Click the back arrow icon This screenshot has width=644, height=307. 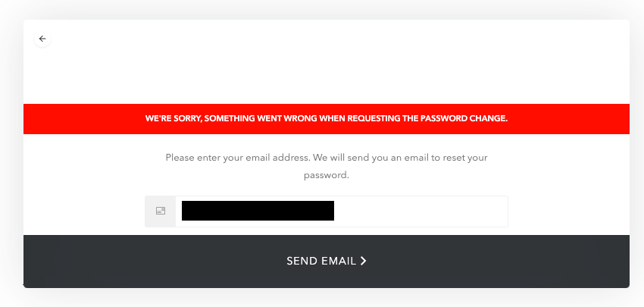click(x=42, y=39)
